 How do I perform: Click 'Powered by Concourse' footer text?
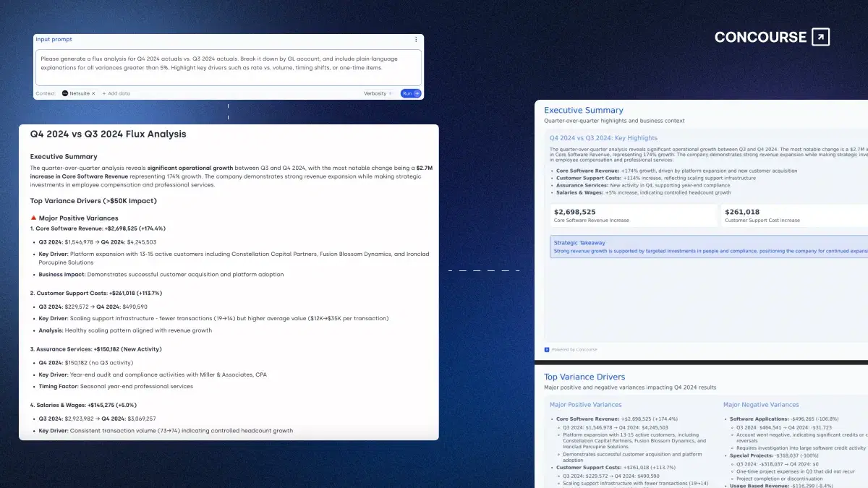pyautogui.click(x=574, y=349)
